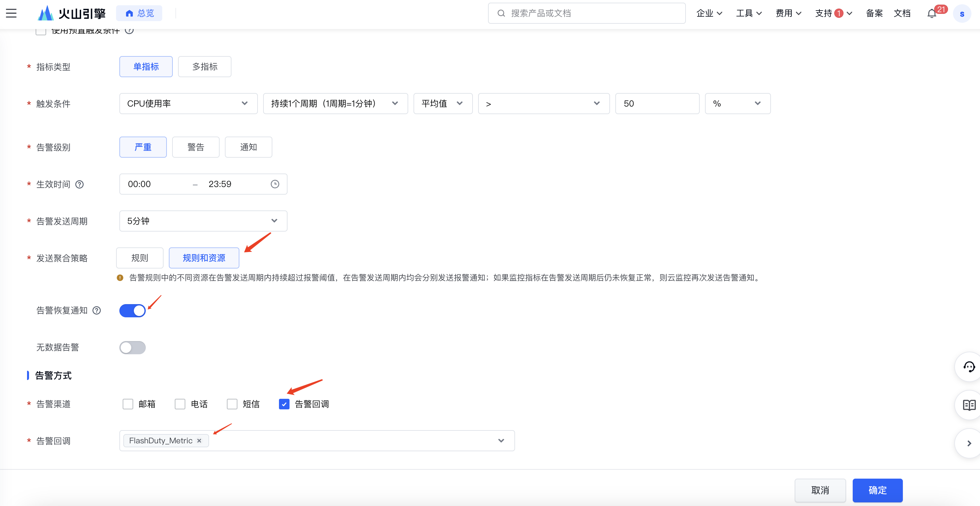This screenshot has width=980, height=506.
Task: Expand the 工具 top menu
Action: 749,13
